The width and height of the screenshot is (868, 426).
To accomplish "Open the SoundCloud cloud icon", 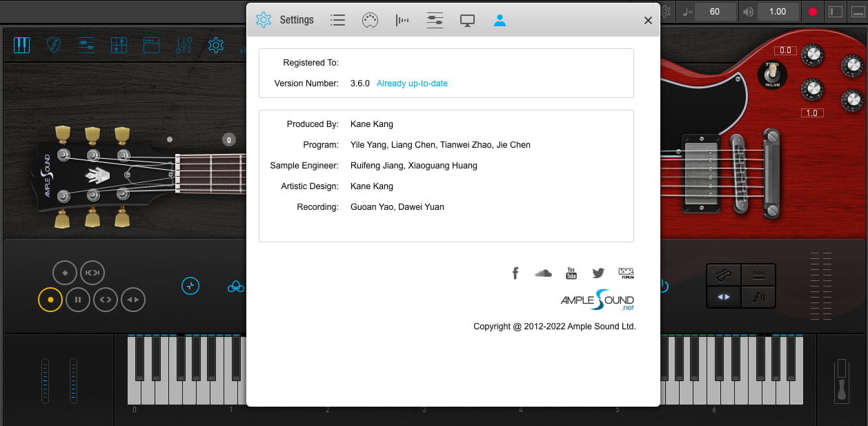I will pos(543,273).
